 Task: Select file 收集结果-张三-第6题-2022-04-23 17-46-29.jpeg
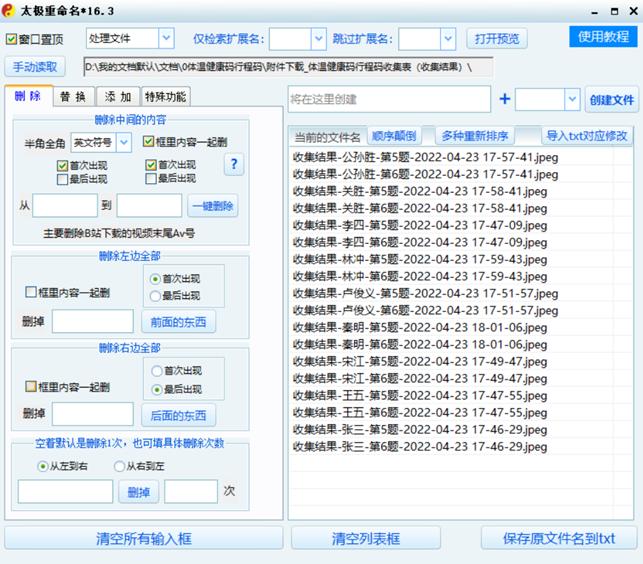coord(420,447)
